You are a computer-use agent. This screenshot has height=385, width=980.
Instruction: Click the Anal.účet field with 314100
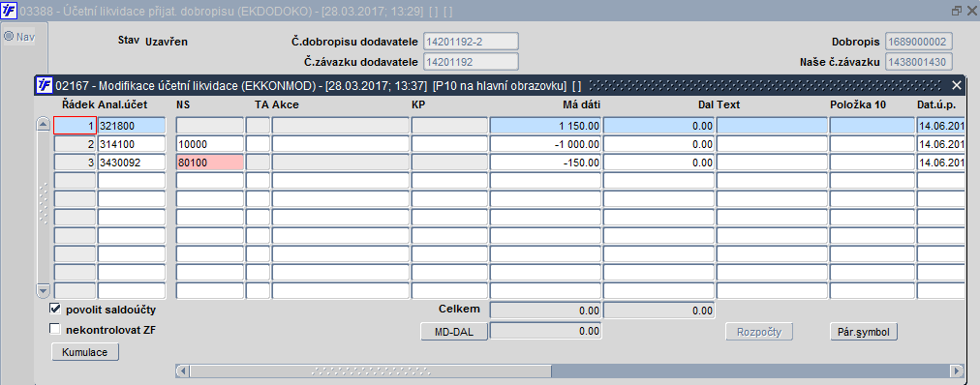[x=132, y=144]
